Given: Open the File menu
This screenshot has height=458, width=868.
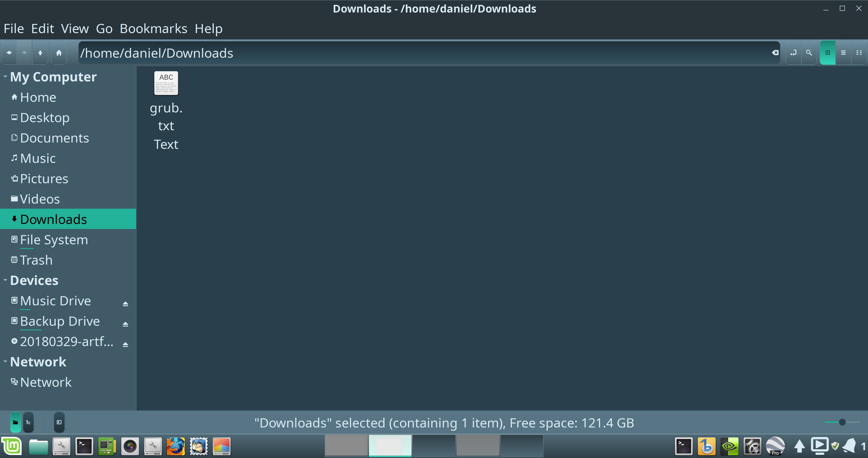Looking at the screenshot, I should click(x=14, y=29).
